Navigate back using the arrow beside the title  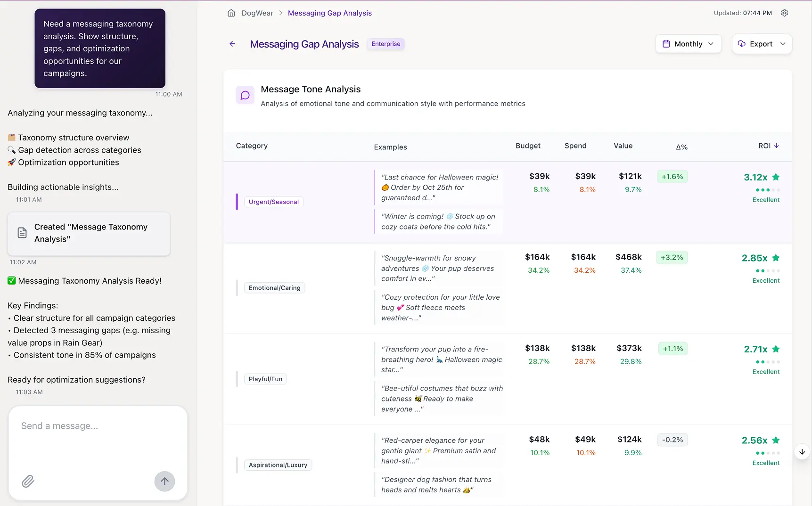tap(232, 43)
